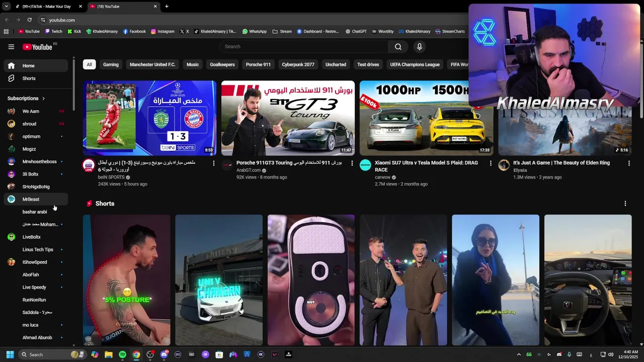Open more options for Elden Ring video
Screen dimensions: 644x362
pyautogui.click(x=629, y=163)
